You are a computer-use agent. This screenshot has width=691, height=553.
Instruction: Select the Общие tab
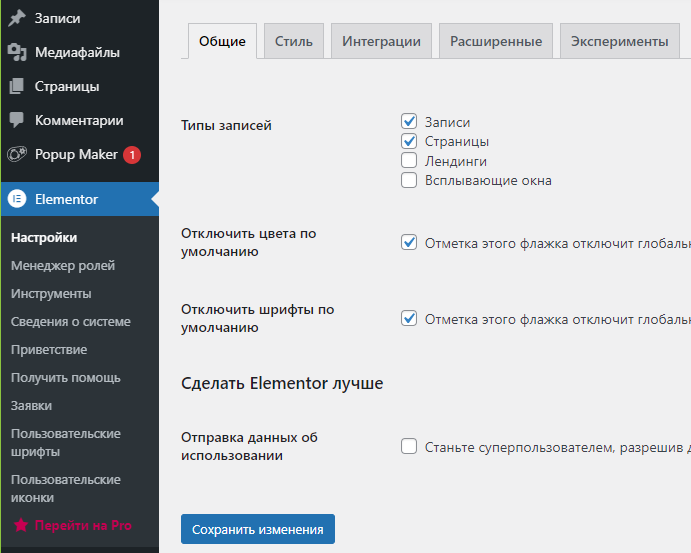pyautogui.click(x=223, y=41)
